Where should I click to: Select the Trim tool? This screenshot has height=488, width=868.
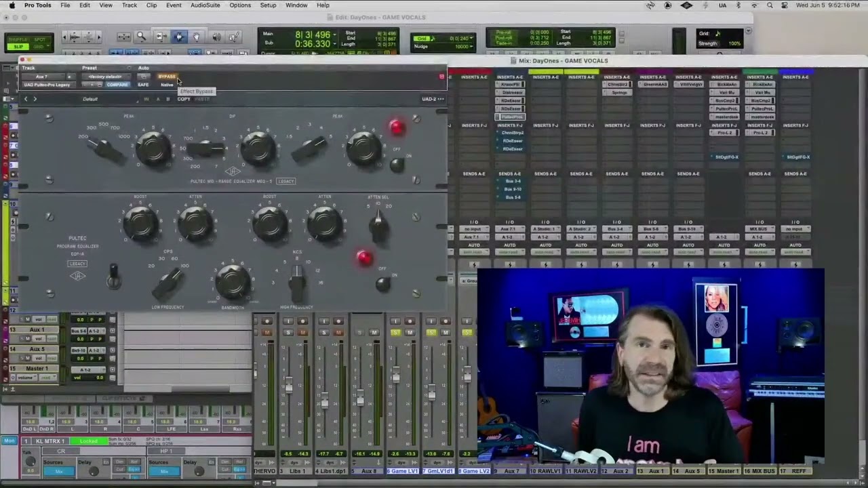point(161,37)
